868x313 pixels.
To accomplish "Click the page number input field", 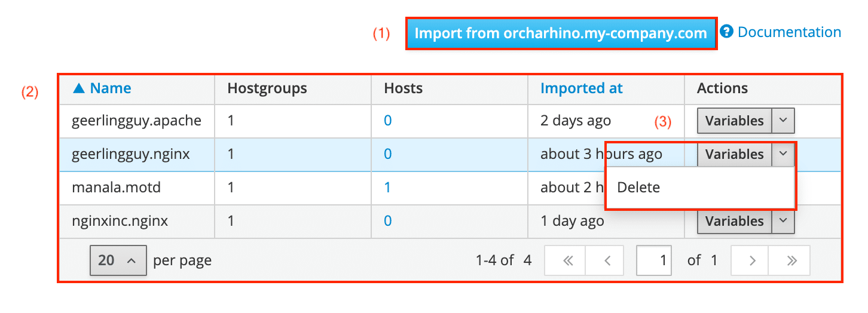I will tap(653, 260).
